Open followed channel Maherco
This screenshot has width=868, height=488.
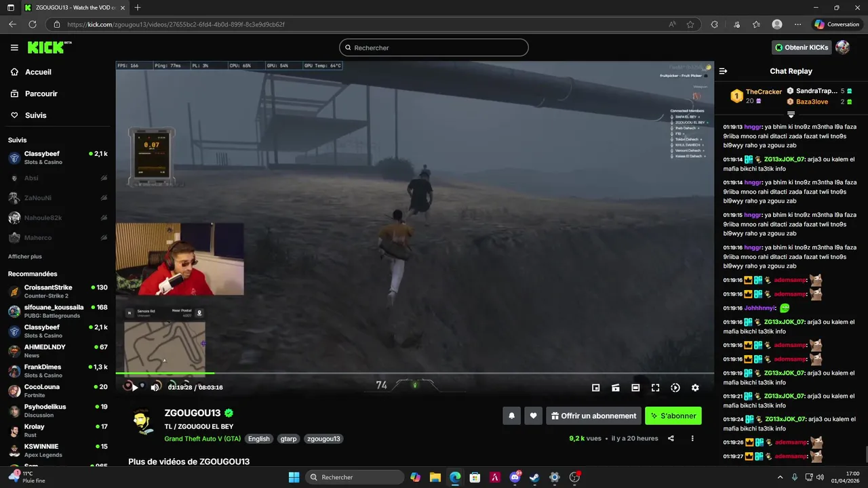point(58,237)
